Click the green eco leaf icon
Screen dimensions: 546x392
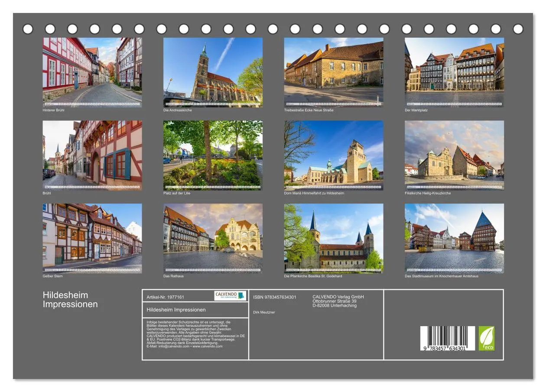pos(486,338)
